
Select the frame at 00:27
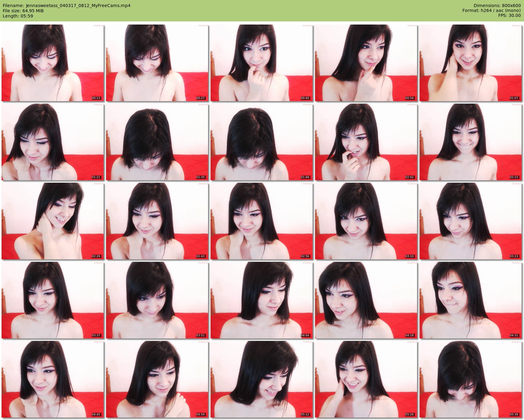(x=157, y=63)
